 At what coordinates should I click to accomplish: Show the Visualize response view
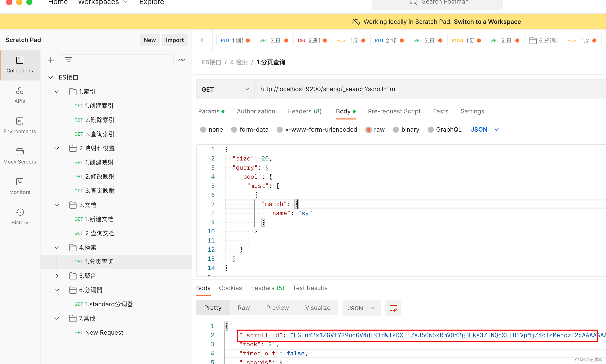click(x=318, y=308)
